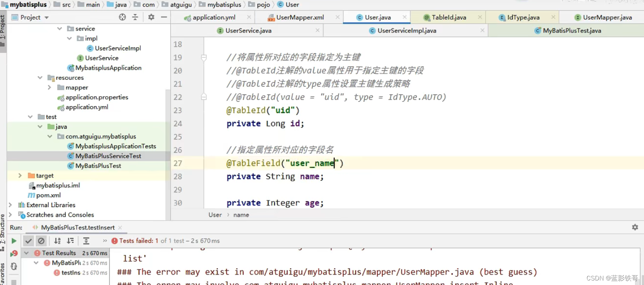Click the testIns failed test row
This screenshot has width=644, height=285.
[x=80, y=273]
